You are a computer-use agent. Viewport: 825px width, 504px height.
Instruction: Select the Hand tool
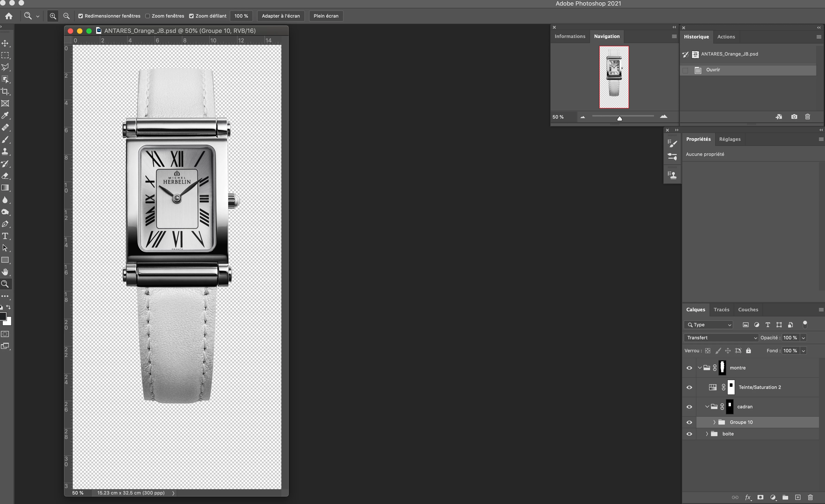[x=5, y=272]
